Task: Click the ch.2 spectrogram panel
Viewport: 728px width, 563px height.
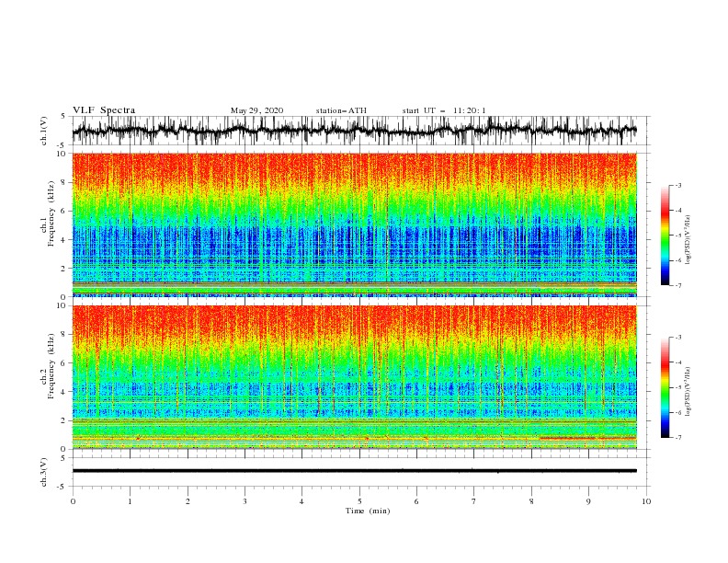Action: coord(355,377)
